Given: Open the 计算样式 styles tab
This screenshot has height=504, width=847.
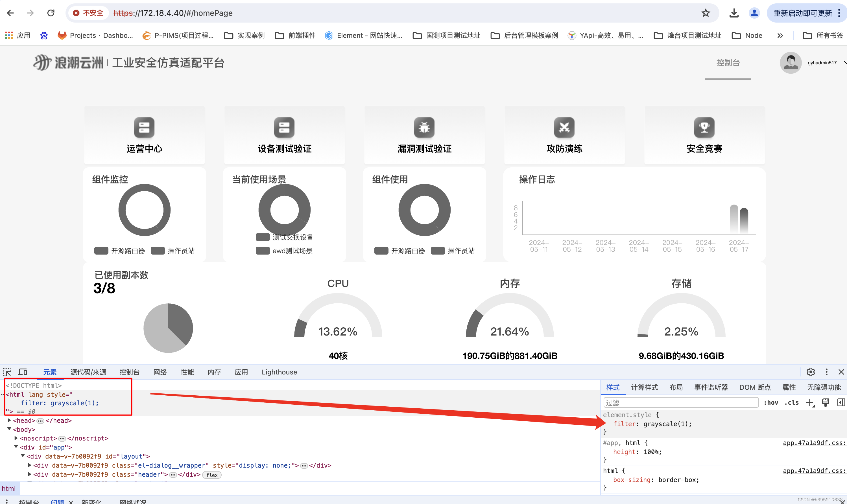Looking at the screenshot, I should coord(644,387).
